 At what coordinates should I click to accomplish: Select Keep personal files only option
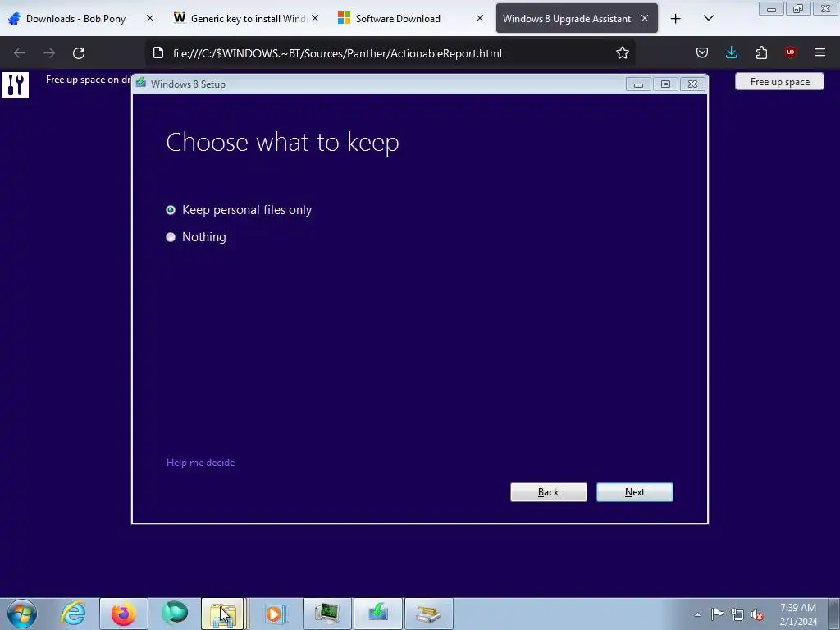tap(239, 210)
